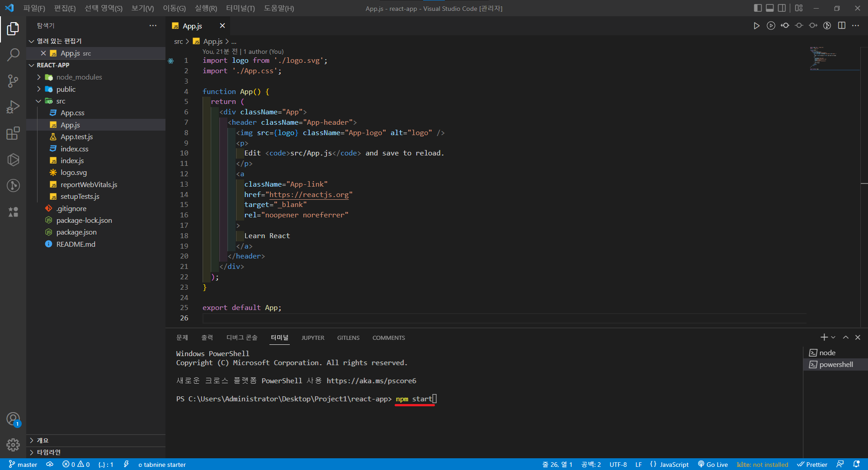The height and width of the screenshot is (470, 868).
Task: Open package.json in the file tree
Action: click(x=96, y=232)
